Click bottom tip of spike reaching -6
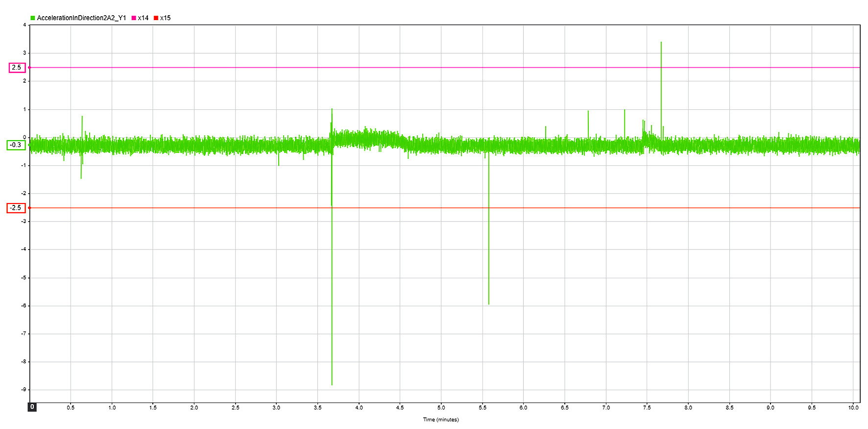The height and width of the screenshot is (429, 868). click(x=488, y=304)
